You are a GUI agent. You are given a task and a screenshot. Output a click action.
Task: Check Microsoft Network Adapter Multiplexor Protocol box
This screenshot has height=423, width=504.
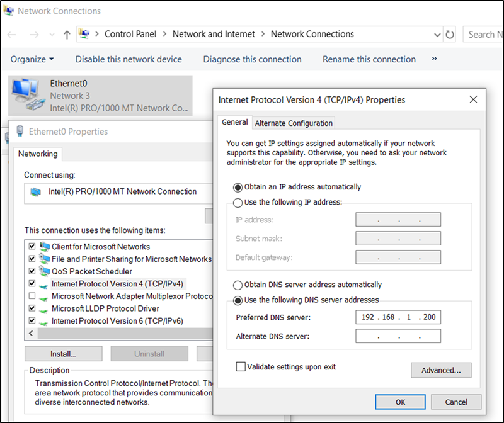(32, 296)
